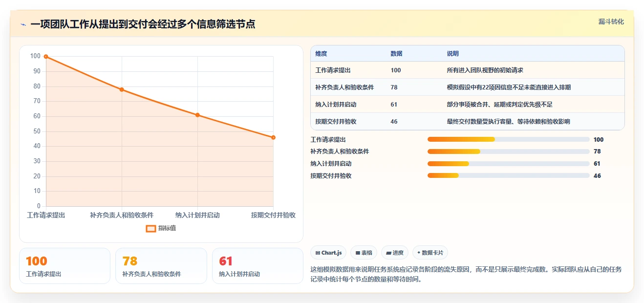The height and width of the screenshot is (303, 644).
Task: Click the footnote paragraph about 模拟数据
Action: pos(466,275)
